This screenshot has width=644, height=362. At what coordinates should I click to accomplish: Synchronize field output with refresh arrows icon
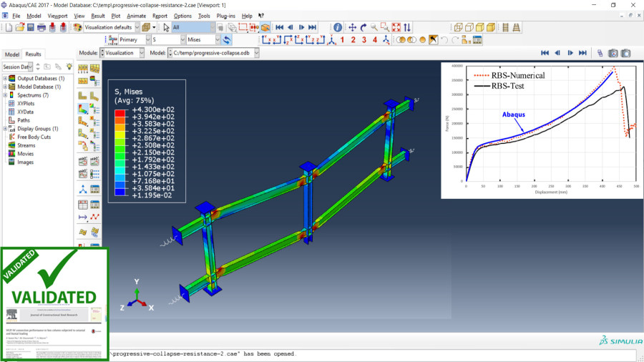tap(227, 40)
